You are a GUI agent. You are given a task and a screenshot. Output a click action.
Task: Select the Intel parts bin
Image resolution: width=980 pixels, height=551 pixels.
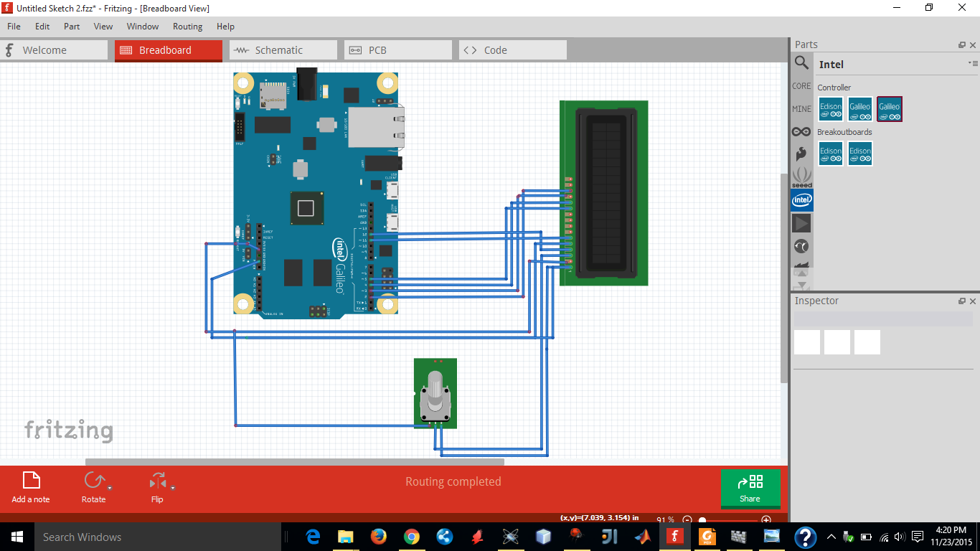pos(801,200)
